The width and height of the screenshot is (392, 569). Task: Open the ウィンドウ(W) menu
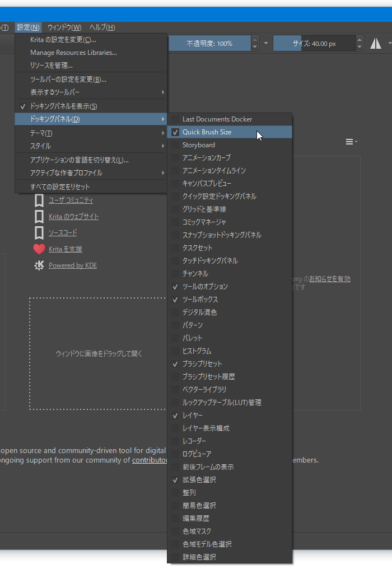click(64, 27)
